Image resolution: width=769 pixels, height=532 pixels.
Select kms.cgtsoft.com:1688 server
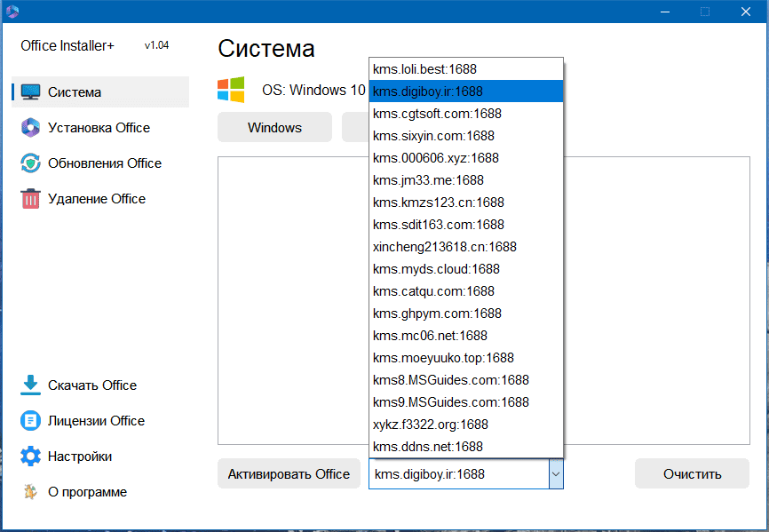tap(466, 114)
